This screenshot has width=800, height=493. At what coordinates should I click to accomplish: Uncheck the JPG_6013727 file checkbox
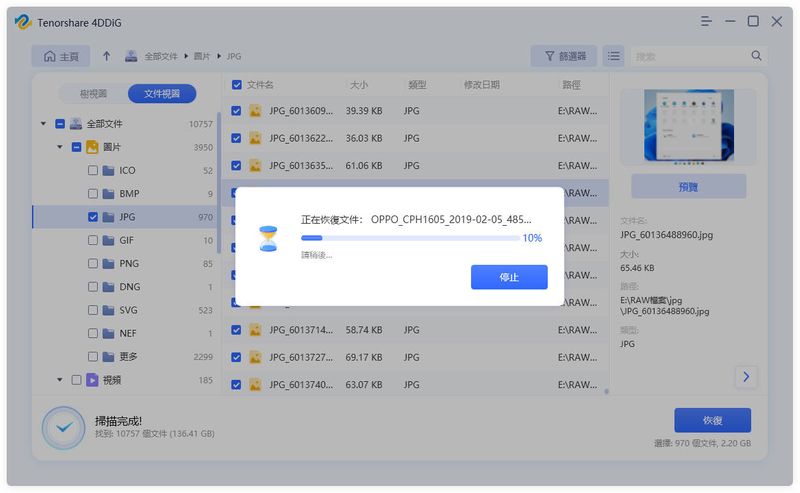point(236,357)
